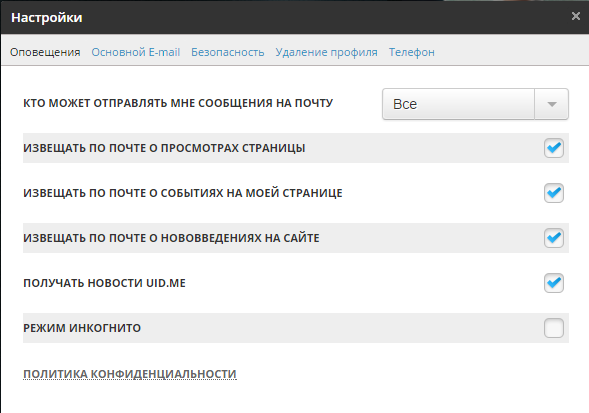Expand the dropdown arrow next to Все
Viewport: 589px width, 413px height.
tap(551, 104)
